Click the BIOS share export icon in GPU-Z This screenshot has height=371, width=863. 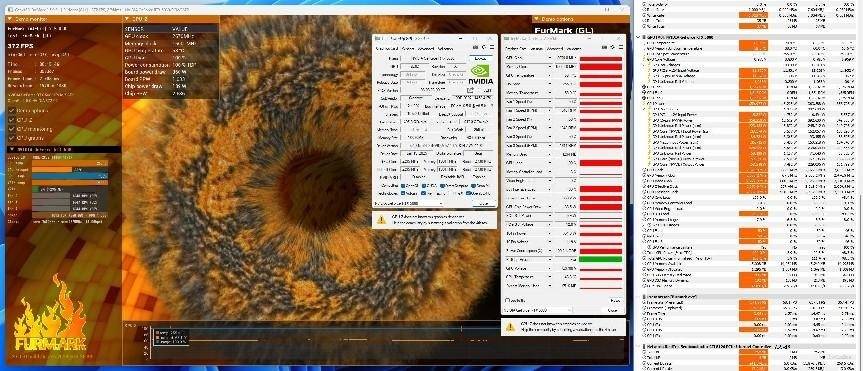[x=470, y=90]
